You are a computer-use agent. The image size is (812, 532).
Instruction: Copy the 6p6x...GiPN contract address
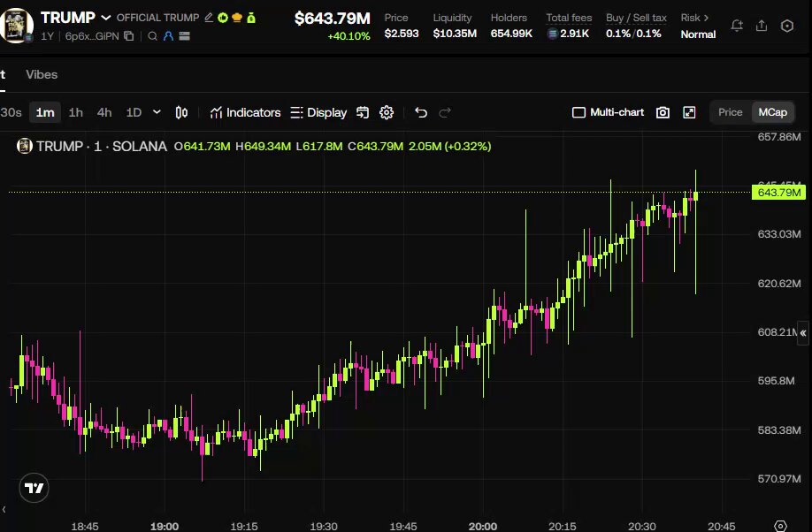coord(129,36)
